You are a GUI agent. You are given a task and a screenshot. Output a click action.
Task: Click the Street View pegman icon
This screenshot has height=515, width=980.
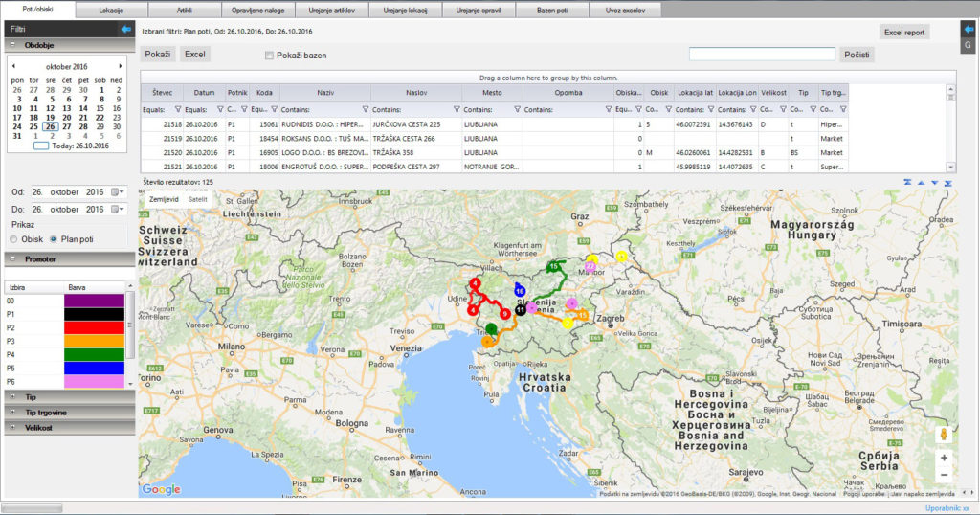point(944,433)
